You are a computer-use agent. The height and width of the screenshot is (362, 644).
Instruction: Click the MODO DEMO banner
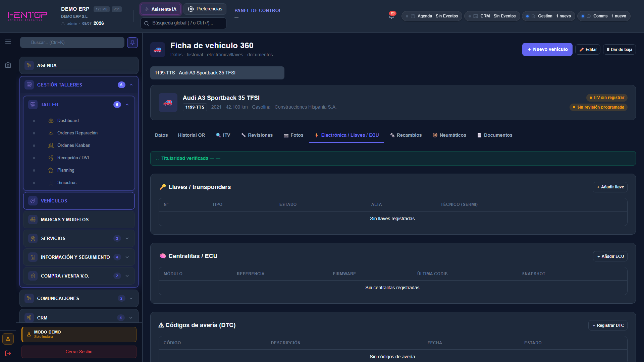pyautogui.click(x=79, y=335)
